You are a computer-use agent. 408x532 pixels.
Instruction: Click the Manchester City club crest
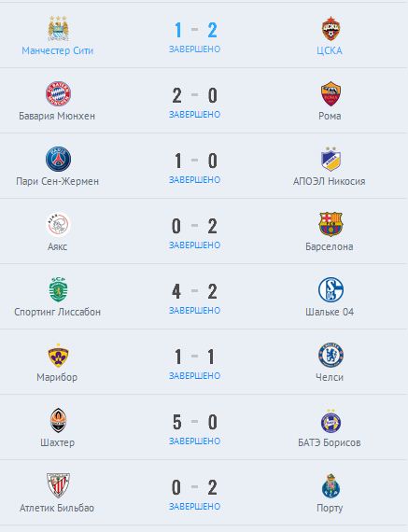pyautogui.click(x=58, y=28)
